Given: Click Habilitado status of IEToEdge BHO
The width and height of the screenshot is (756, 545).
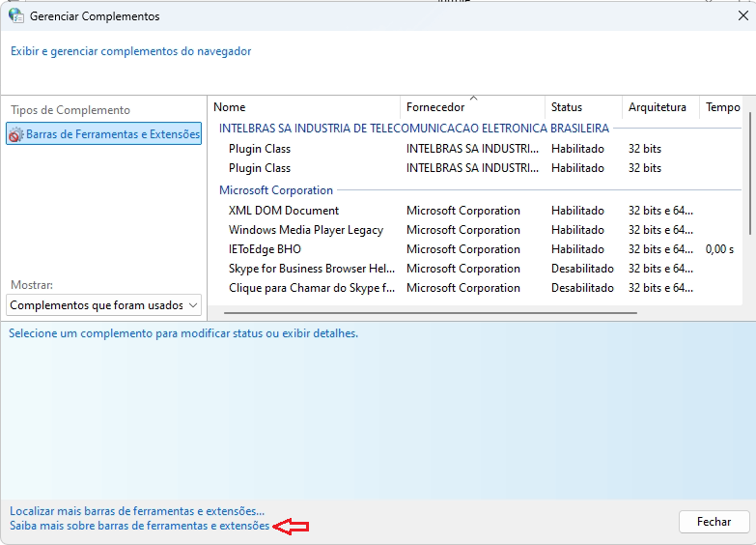Looking at the screenshot, I should pyautogui.click(x=577, y=249).
